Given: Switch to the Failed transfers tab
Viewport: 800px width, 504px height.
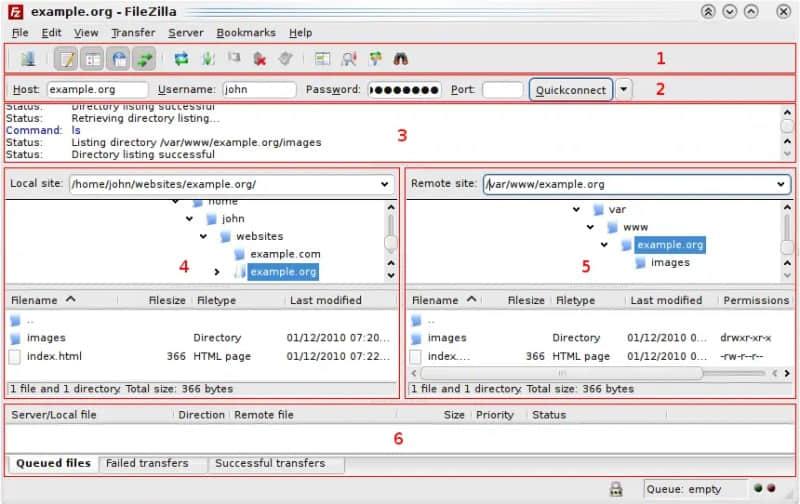Looking at the screenshot, I should coord(147,463).
